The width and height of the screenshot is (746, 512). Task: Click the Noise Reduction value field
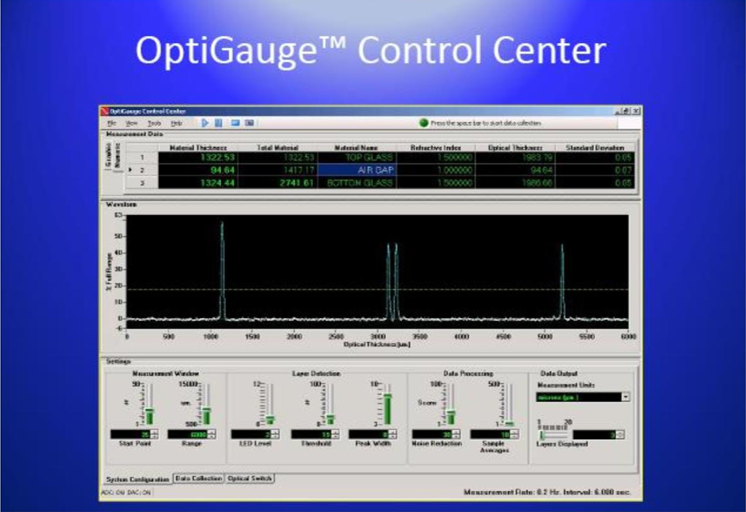click(x=432, y=434)
